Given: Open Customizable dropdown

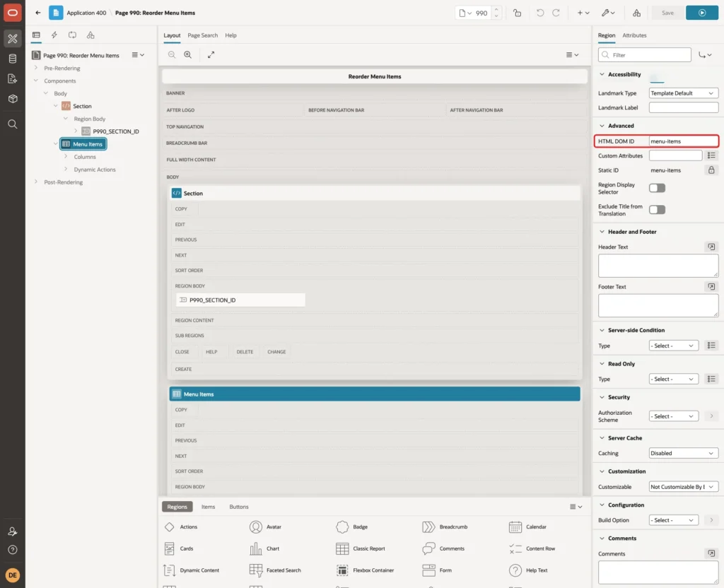Looking at the screenshot, I should (x=684, y=487).
